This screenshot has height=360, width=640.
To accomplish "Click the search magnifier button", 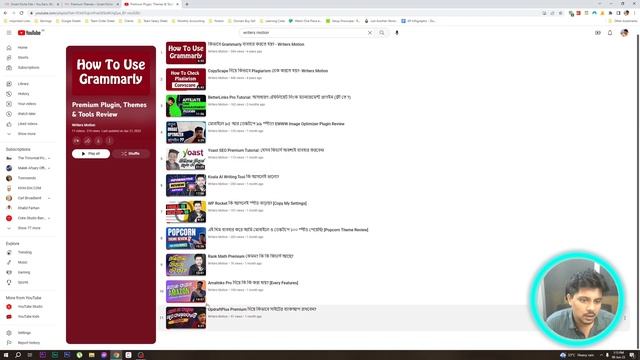I will (382, 33).
